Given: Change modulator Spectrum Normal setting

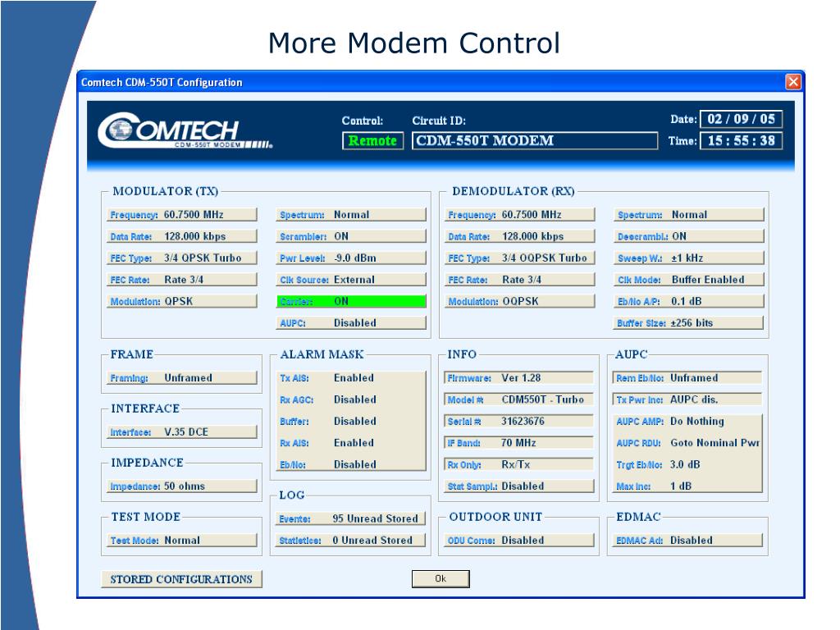Looking at the screenshot, I should point(351,215).
